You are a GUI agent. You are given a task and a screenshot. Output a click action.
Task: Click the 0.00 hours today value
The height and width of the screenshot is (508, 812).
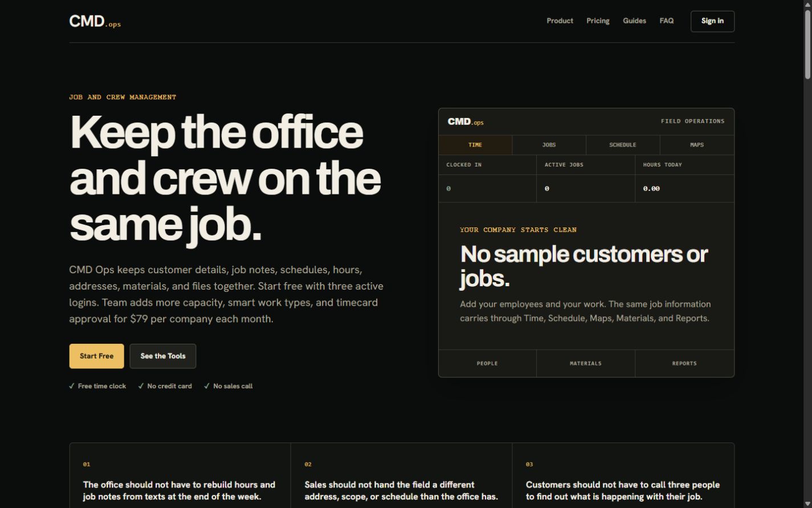pyautogui.click(x=651, y=189)
